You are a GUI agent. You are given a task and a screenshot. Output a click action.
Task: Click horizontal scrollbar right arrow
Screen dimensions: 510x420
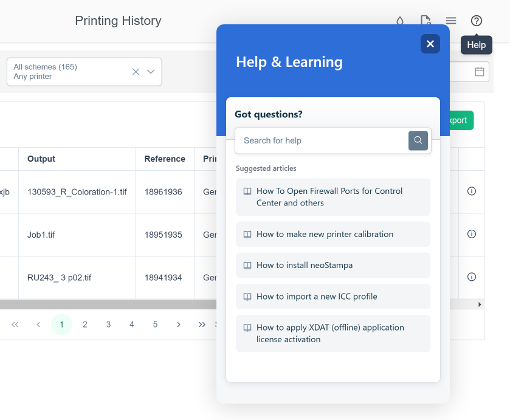[480, 305]
